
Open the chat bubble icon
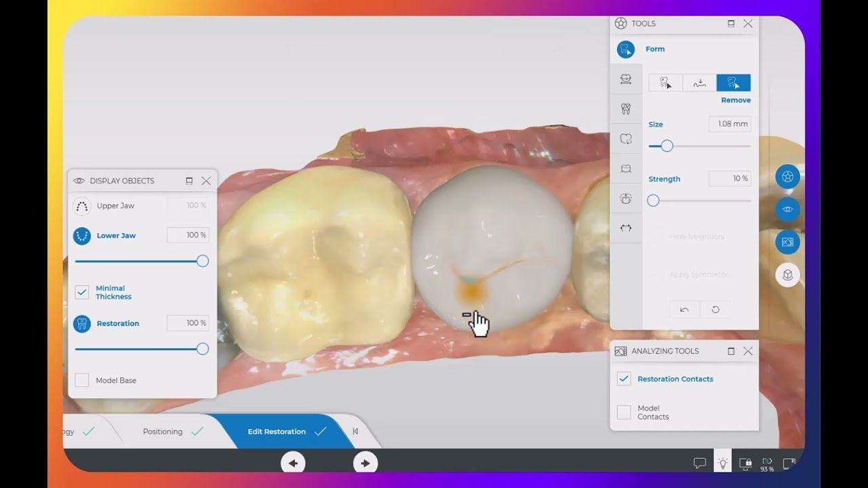699,464
